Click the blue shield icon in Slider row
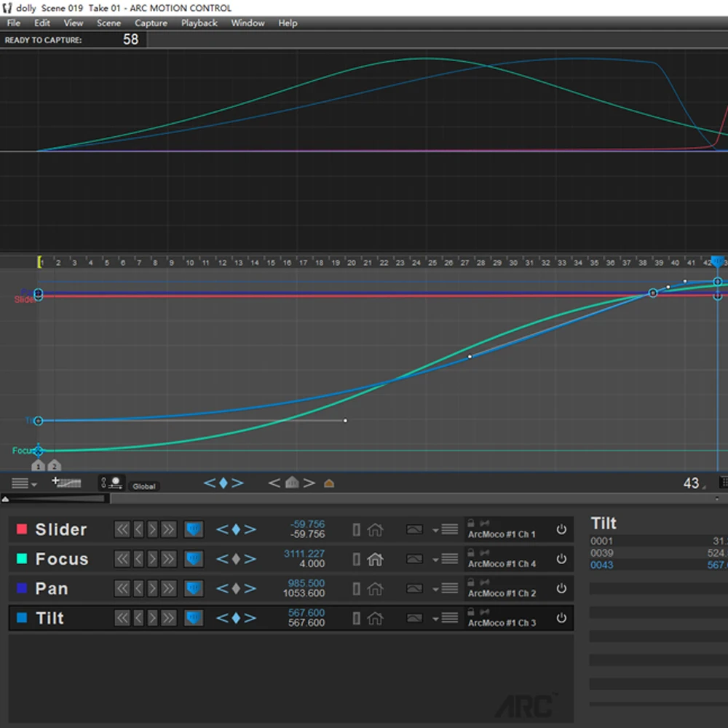 [x=194, y=529]
